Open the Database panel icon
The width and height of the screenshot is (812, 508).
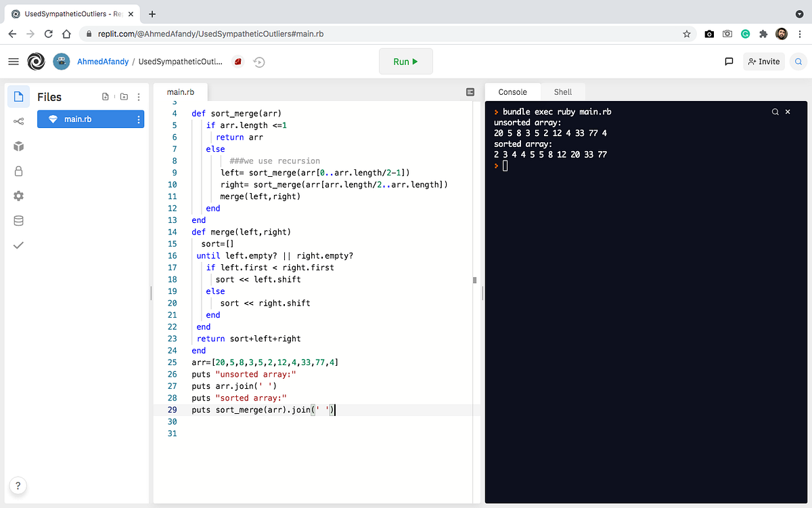[x=18, y=220]
